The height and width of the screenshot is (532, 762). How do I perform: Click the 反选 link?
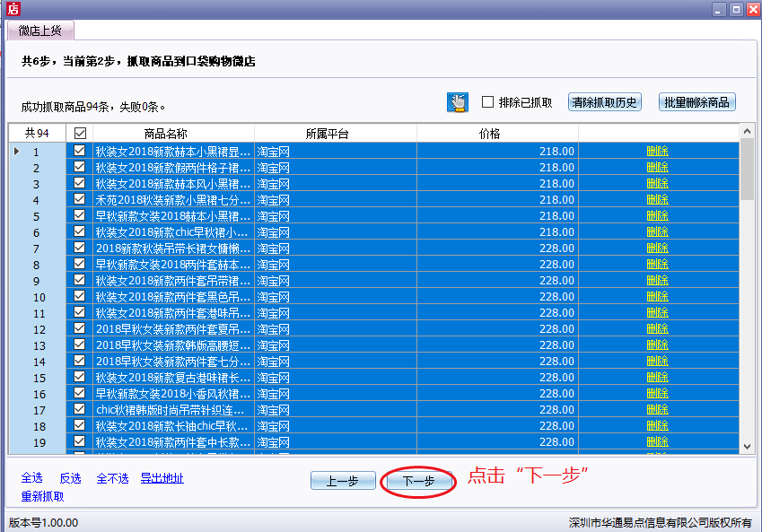pyautogui.click(x=70, y=478)
